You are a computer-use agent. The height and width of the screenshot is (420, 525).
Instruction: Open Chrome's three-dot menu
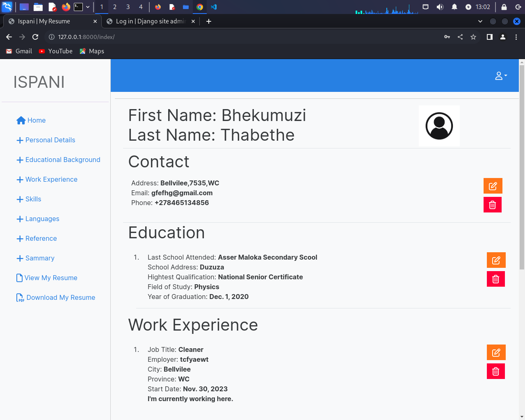(516, 37)
